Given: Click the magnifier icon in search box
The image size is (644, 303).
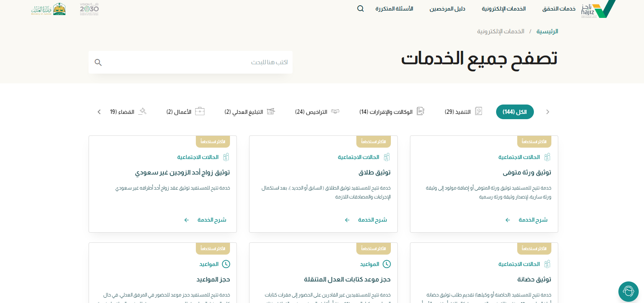Looking at the screenshot, I should pos(98,62).
